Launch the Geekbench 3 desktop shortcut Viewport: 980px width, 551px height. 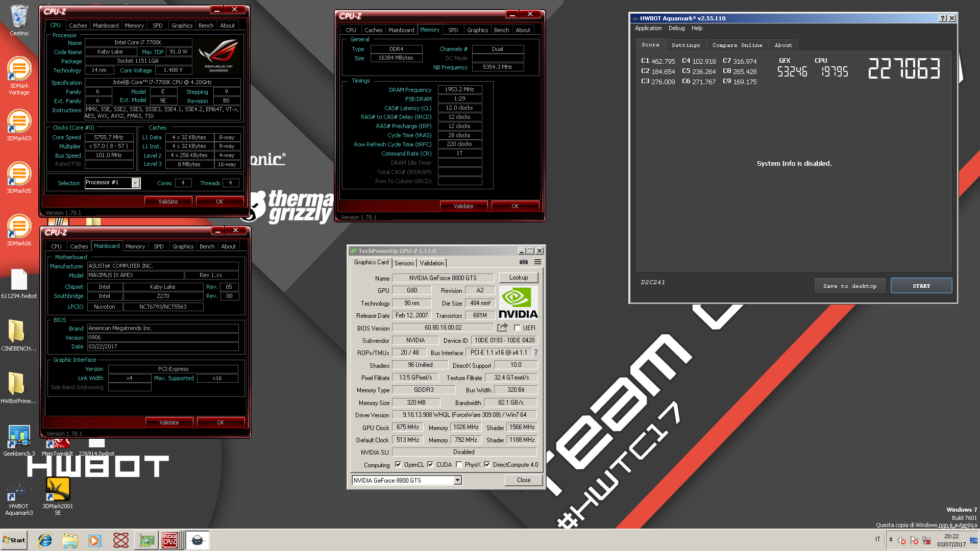tap(19, 440)
